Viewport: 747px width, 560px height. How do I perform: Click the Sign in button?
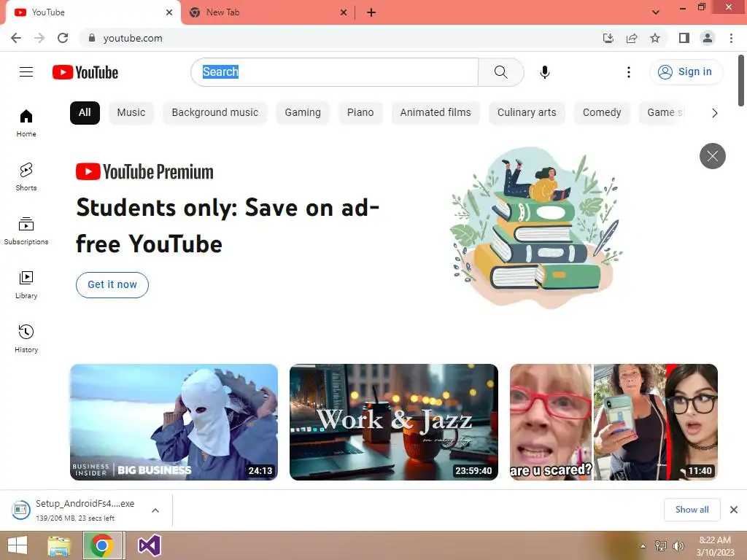tap(686, 72)
